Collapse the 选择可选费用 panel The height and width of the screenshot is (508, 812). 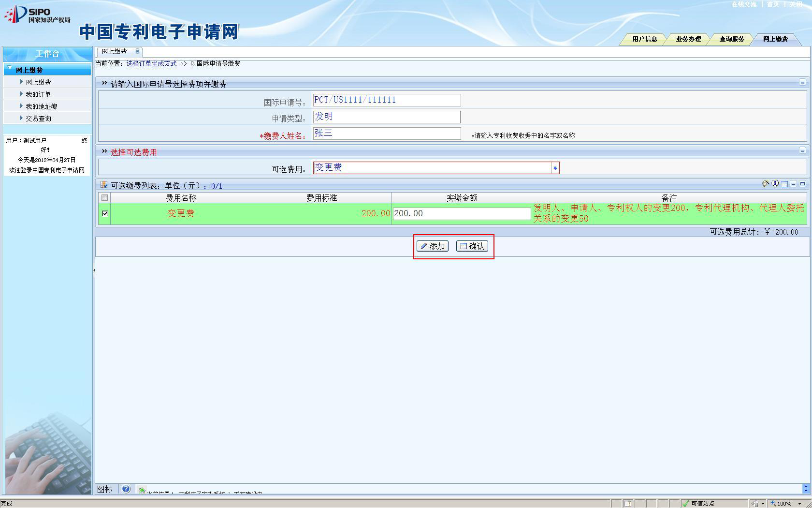[802, 151]
